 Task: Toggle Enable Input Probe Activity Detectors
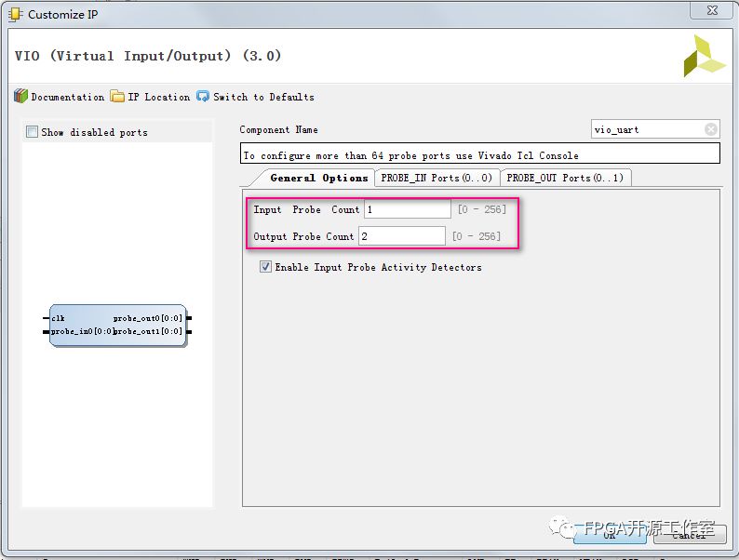266,267
